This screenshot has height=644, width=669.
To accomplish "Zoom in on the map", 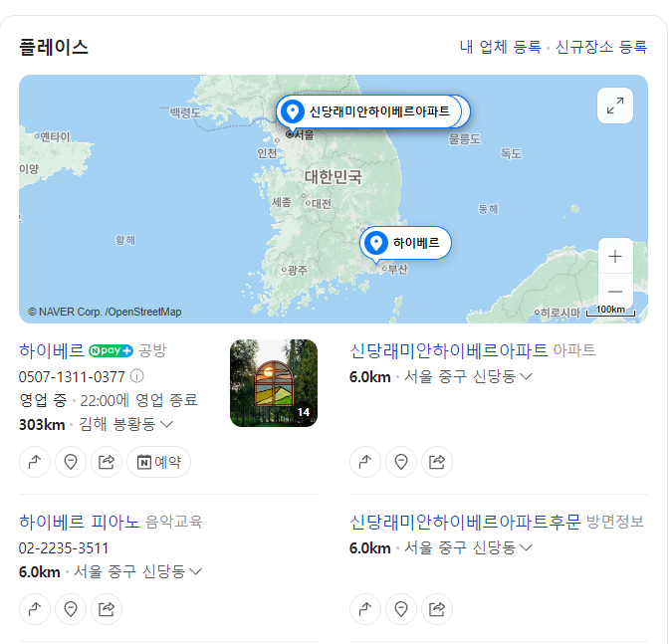I will (615, 256).
